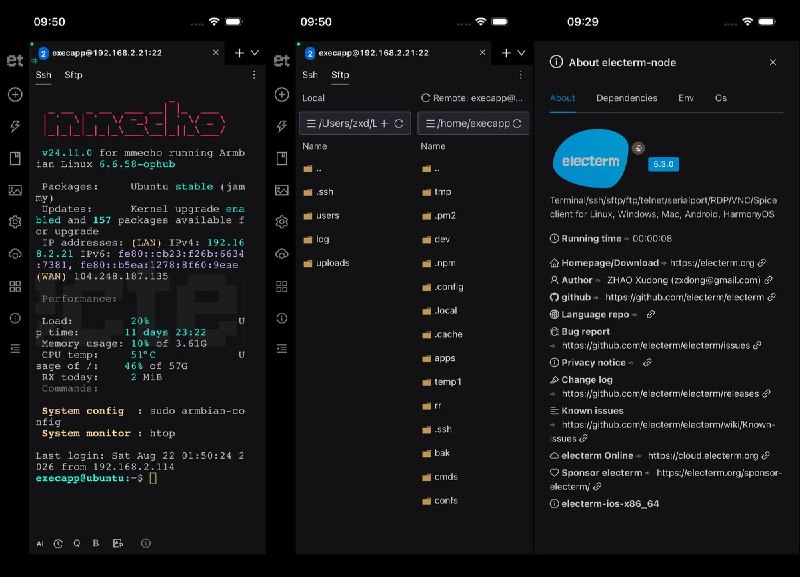Add new local folder with plus icon in path bar
Screen dimensions: 800x577
pos(384,123)
